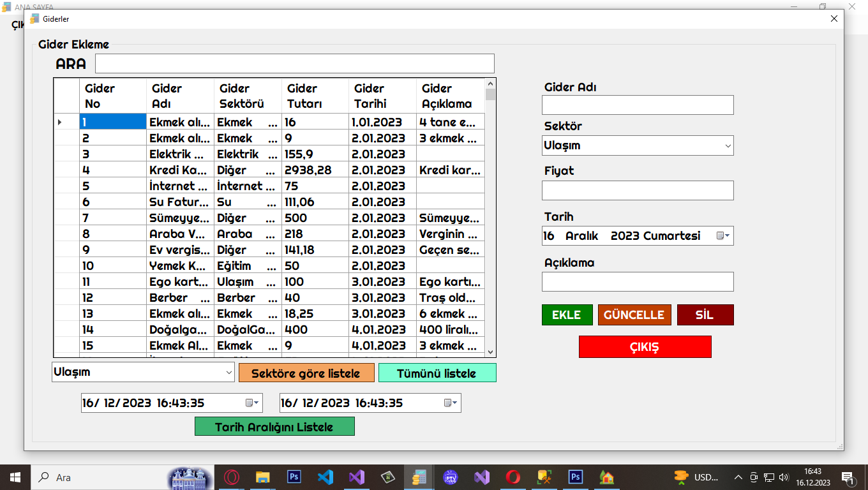Click the speaker volume icon in system tray
This screenshot has width=868, height=490.
(784, 477)
